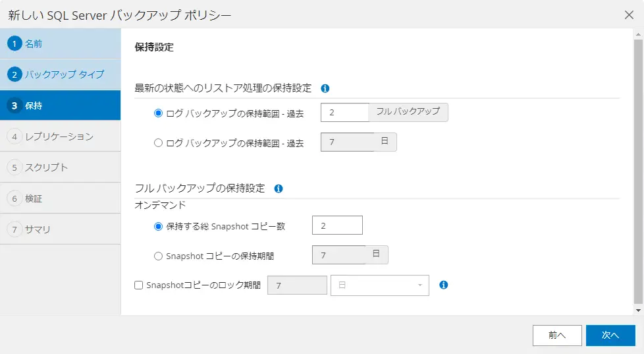Click the down arrow of the scrollbar
The image size is (644, 354).
point(638,310)
